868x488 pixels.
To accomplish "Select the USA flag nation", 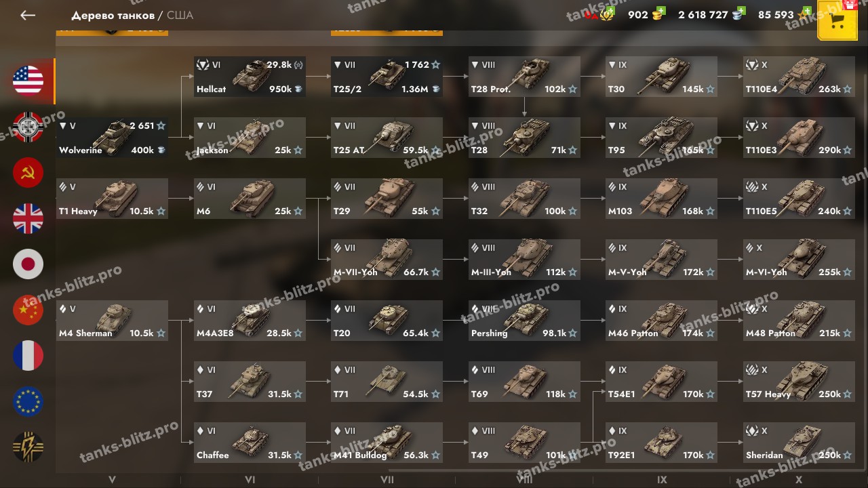I will tap(28, 81).
